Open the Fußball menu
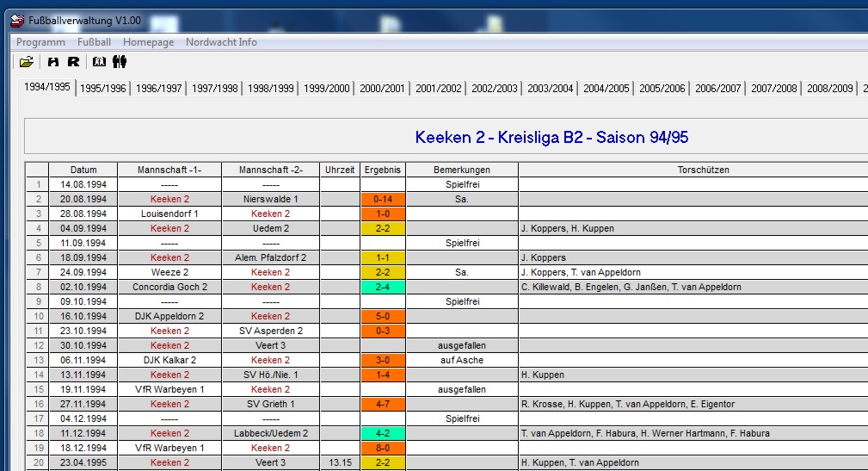 94,42
